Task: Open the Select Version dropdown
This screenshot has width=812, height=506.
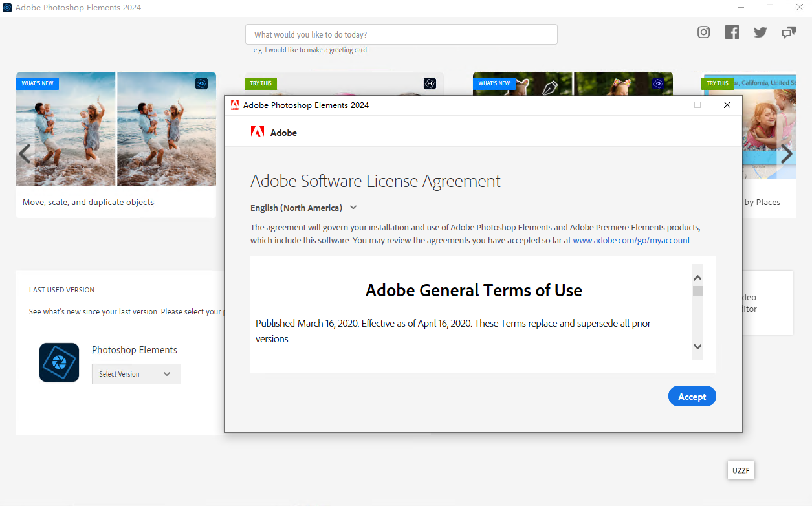Action: 136,374
